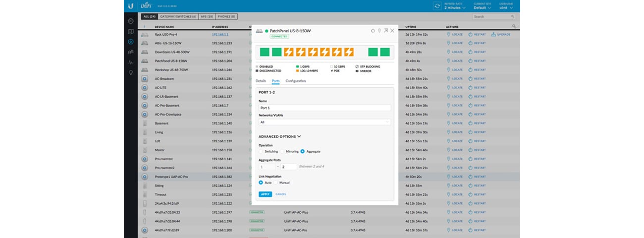Open the Map icon in left sidebar
The image size is (644, 238).
pyautogui.click(x=131, y=32)
